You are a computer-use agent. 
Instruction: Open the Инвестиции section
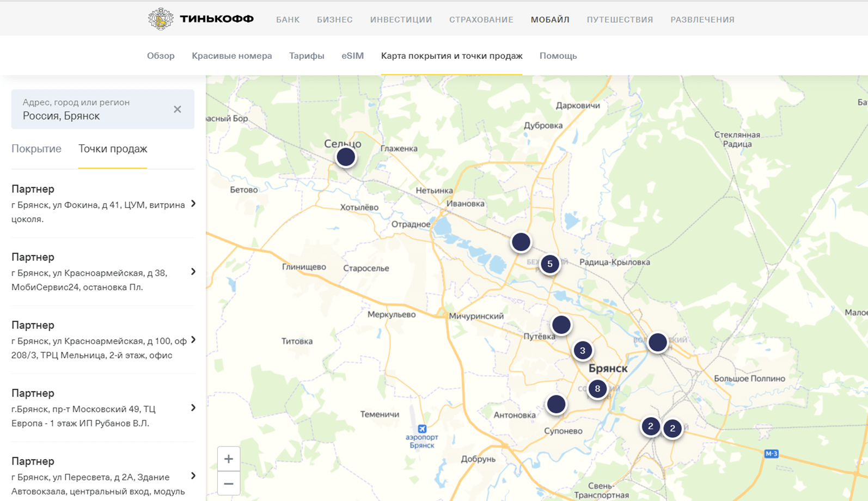click(x=401, y=20)
